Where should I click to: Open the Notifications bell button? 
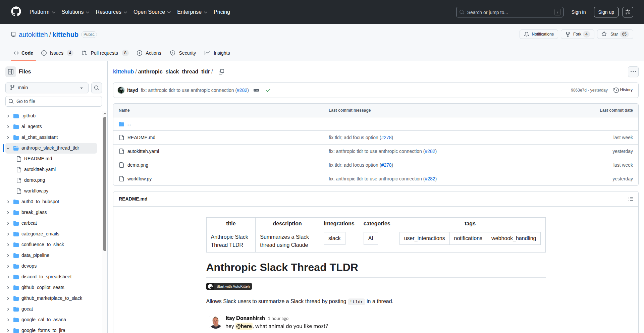click(539, 34)
